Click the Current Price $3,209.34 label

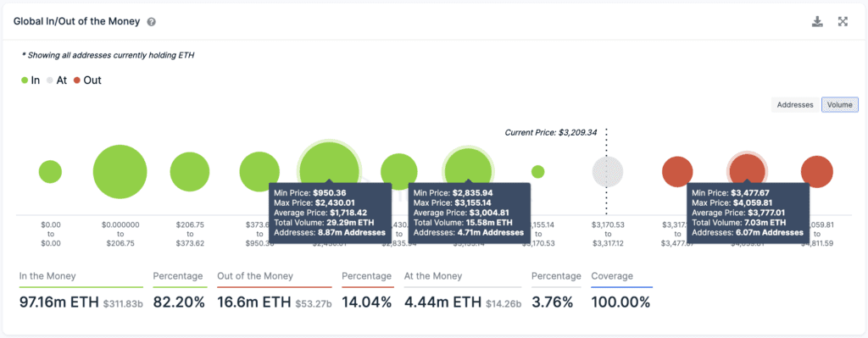[551, 133]
